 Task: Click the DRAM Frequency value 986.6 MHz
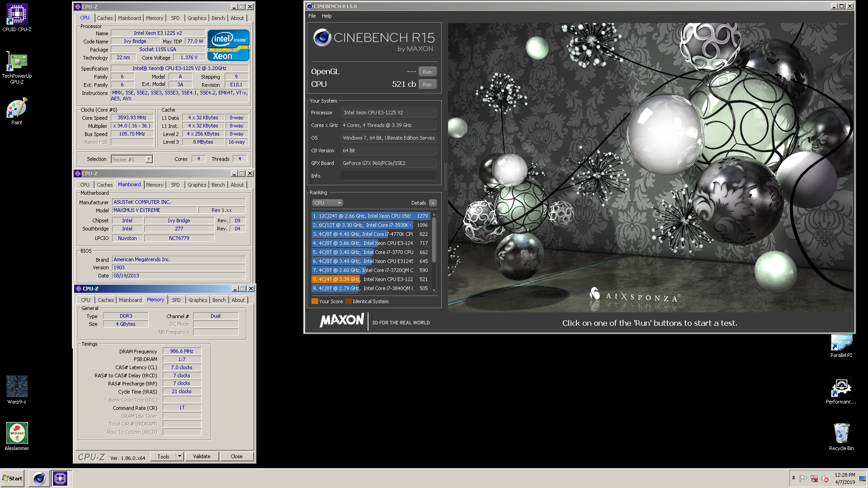pyautogui.click(x=182, y=351)
